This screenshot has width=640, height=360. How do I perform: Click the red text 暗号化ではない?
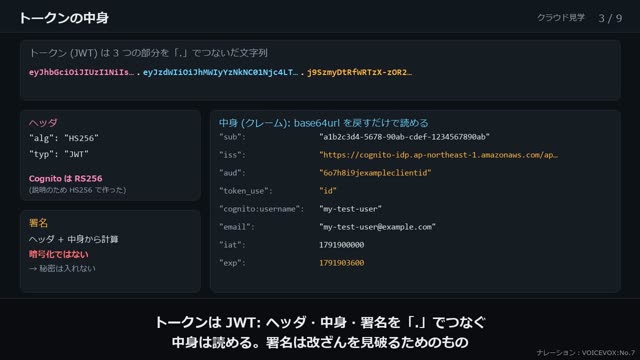pyautogui.click(x=58, y=254)
